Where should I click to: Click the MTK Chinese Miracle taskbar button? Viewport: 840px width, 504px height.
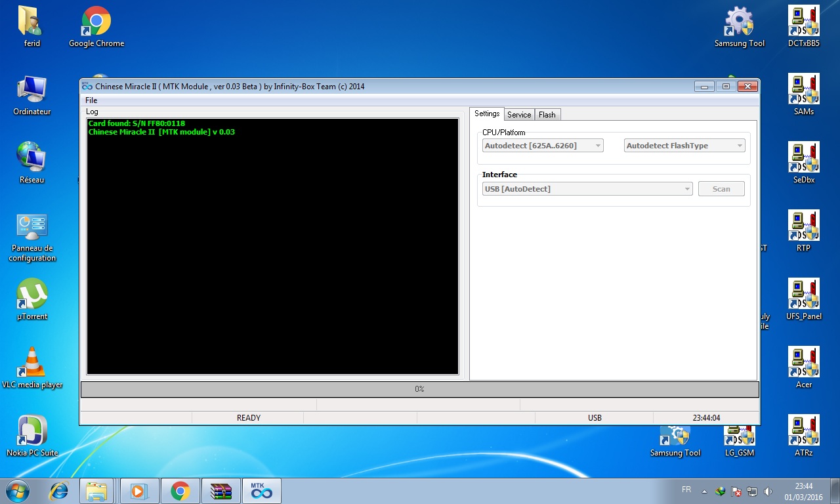click(x=262, y=490)
